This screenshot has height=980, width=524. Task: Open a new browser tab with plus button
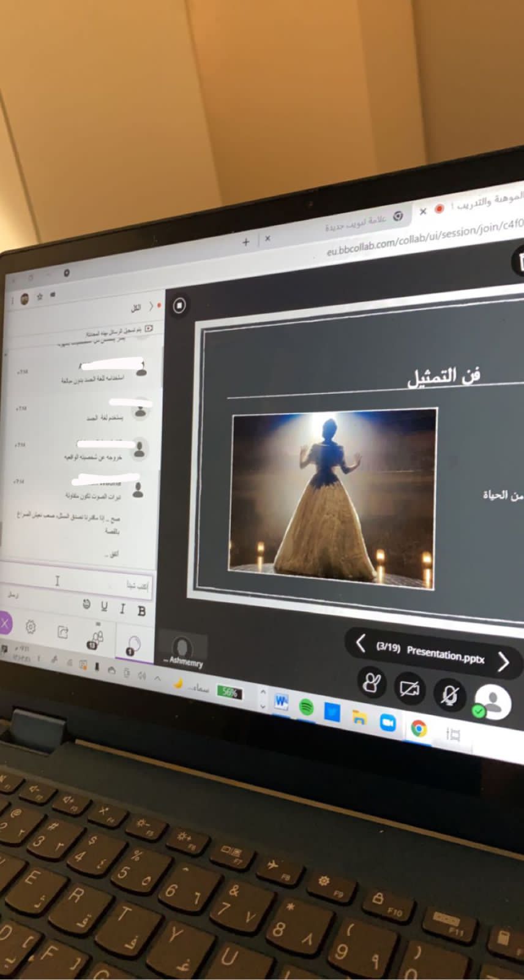[245, 243]
